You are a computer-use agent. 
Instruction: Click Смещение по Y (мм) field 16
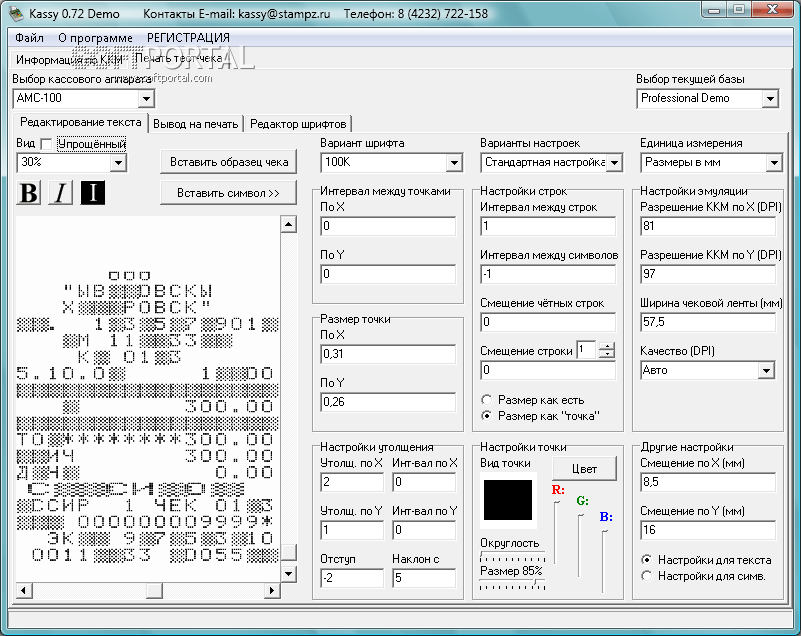pyautogui.click(x=708, y=530)
